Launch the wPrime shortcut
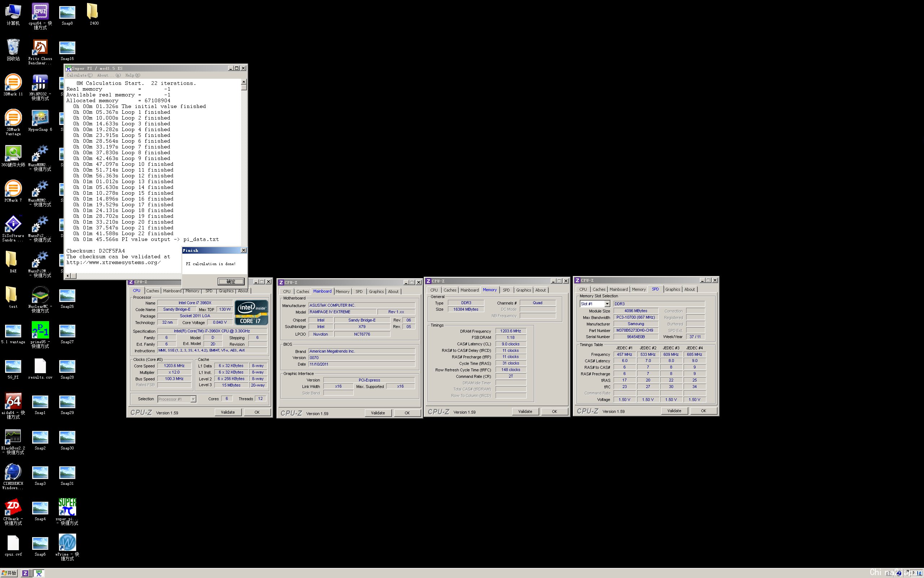924x578 pixels. pos(67,547)
